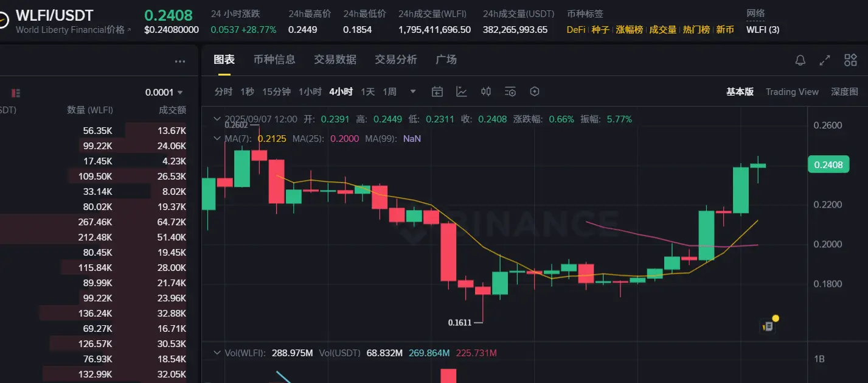Open the WLFI (3) network selector
The height and width of the screenshot is (383, 868).
pyautogui.click(x=763, y=29)
